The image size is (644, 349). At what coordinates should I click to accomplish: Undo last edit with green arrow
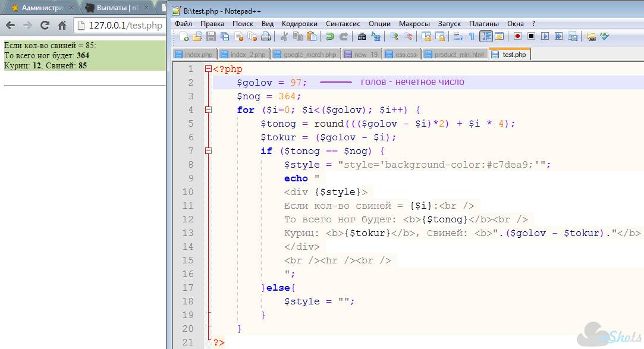(329, 37)
